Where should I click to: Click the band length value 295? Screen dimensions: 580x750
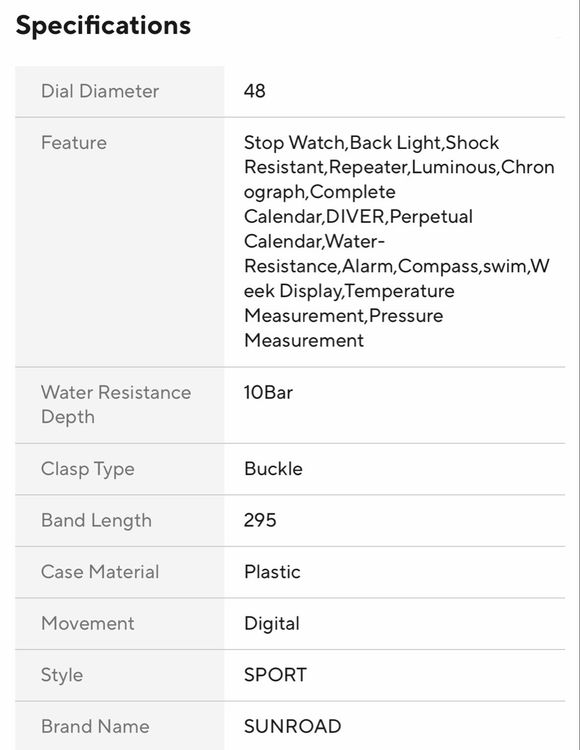point(260,520)
